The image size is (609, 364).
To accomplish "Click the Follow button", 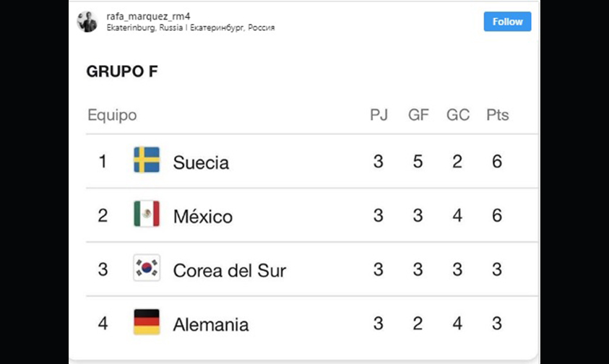I will tap(507, 22).
